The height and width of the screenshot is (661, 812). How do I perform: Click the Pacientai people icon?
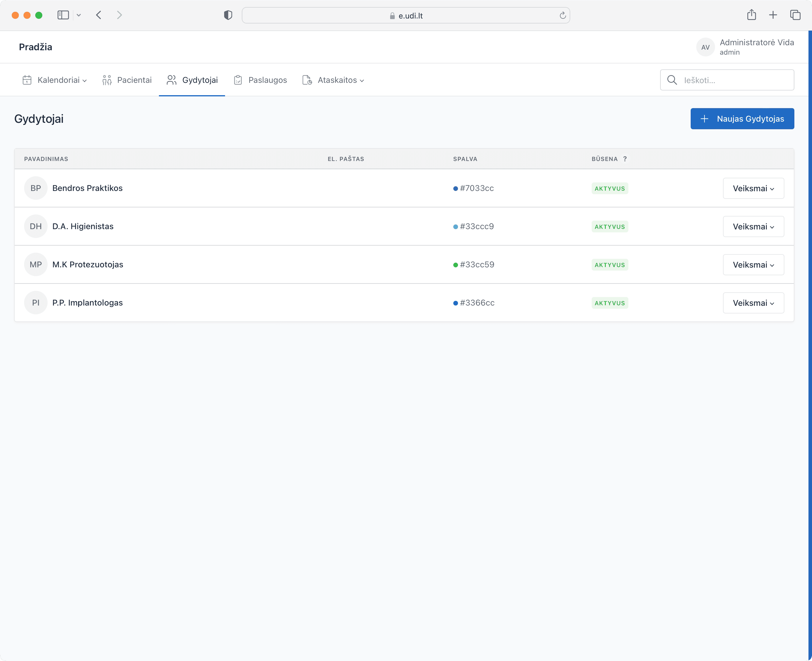(x=107, y=80)
